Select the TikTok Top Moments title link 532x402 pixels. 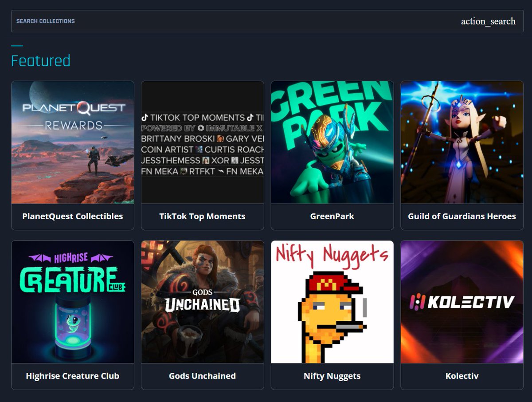202,217
